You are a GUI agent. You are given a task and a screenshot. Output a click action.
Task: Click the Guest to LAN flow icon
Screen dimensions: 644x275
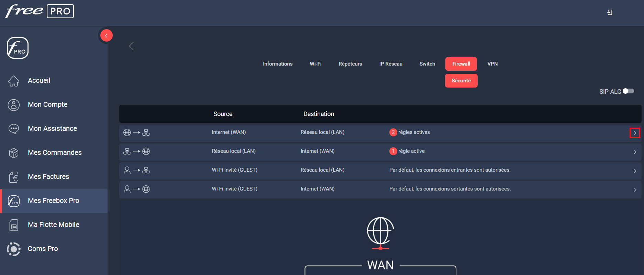tap(136, 170)
